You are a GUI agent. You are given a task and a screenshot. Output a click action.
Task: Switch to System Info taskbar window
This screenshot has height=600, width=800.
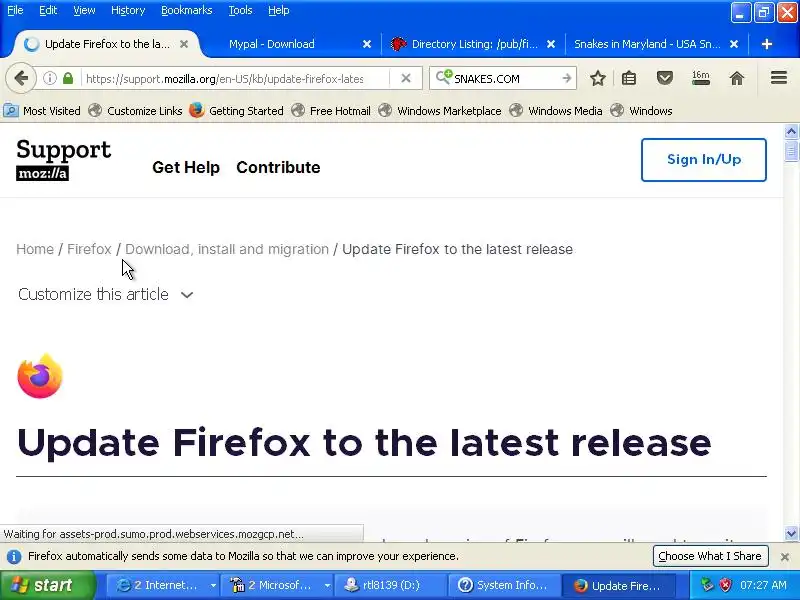[504, 585]
